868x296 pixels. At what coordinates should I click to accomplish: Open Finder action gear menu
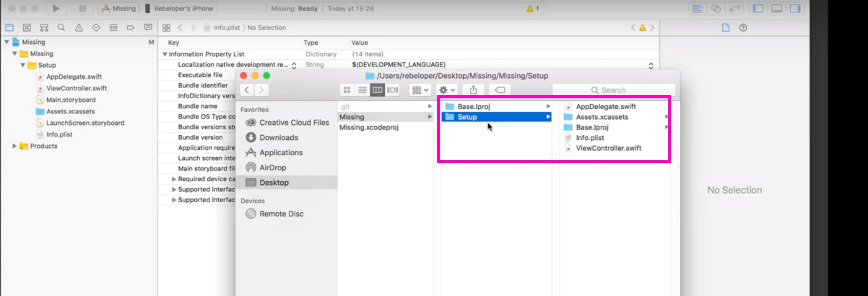pos(447,90)
